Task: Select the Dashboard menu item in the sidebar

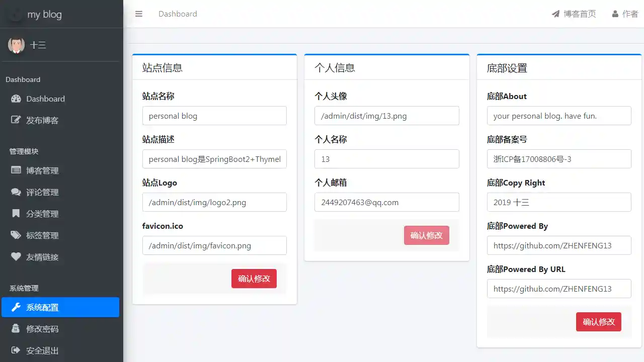Action: pos(45,99)
